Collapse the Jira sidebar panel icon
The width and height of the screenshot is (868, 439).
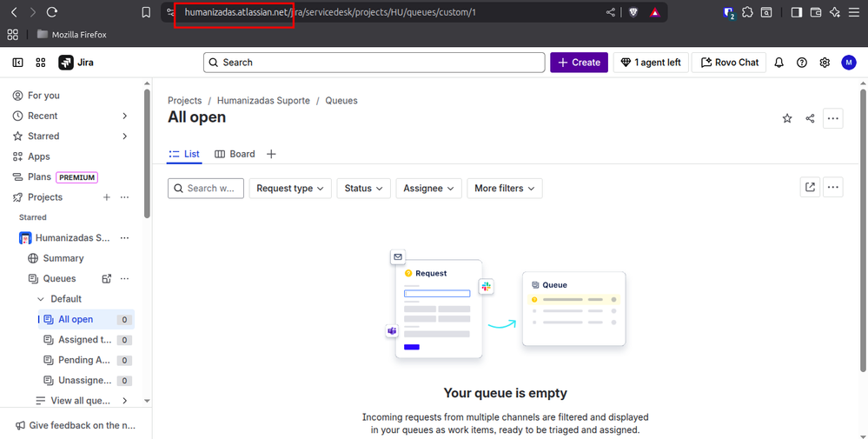pyautogui.click(x=17, y=63)
